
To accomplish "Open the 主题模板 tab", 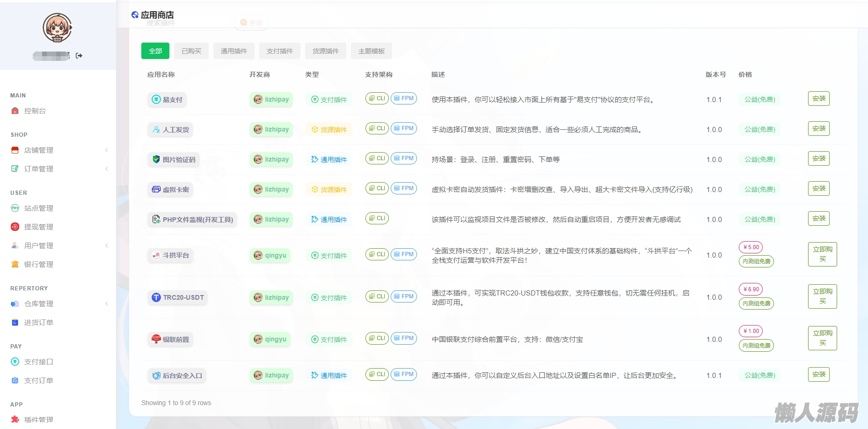I will 372,51.
